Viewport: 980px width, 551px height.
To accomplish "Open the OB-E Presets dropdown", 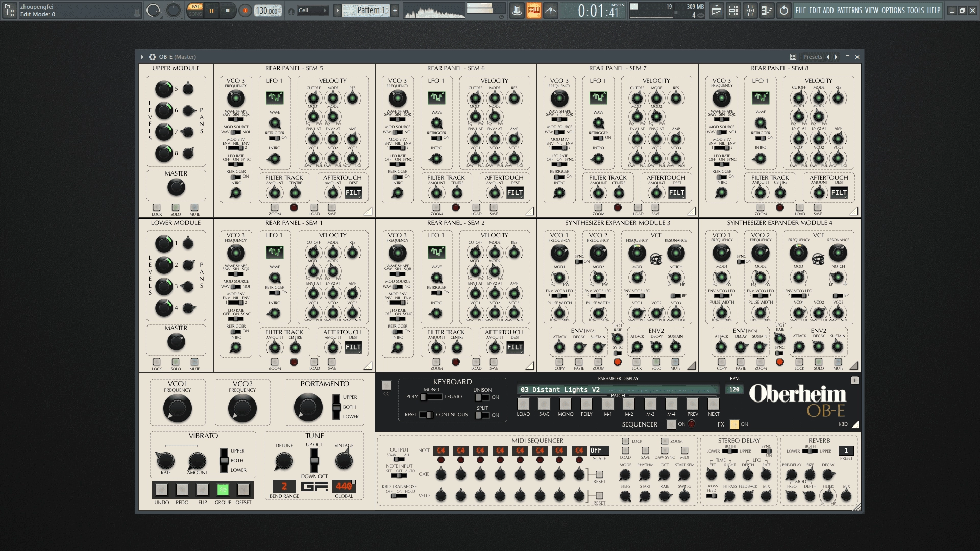I will (x=813, y=57).
